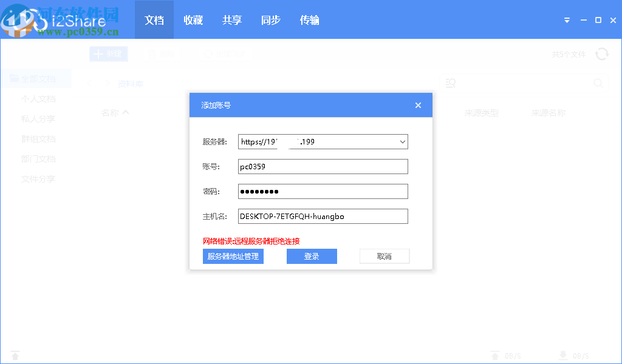Toggle the 名称 column sort arrow
Image resolution: width=622 pixels, height=364 pixels.
coord(127,112)
